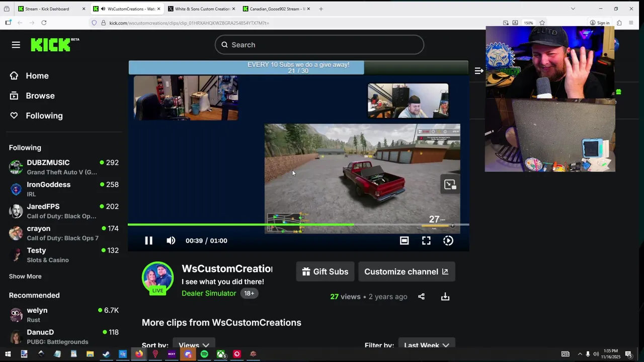Screen dimensions: 644x362
Task: List all tabs dropdown arrow
Action: coord(573,9)
